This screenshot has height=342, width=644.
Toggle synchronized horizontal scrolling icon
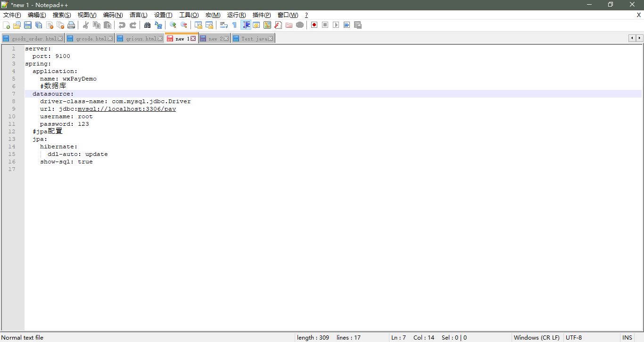(x=209, y=25)
